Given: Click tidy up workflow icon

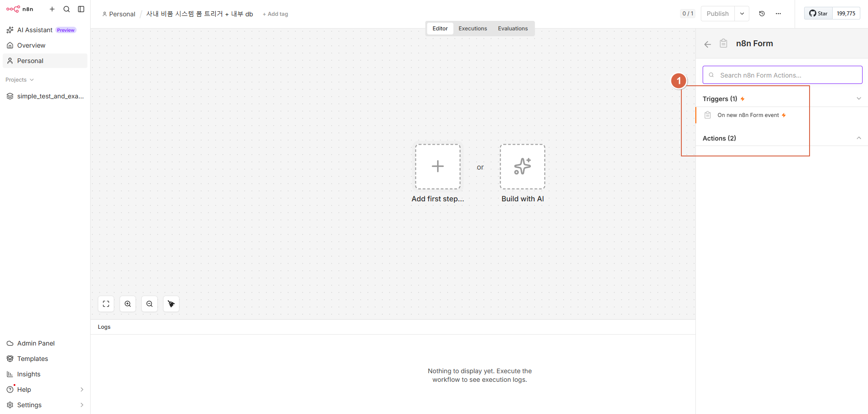Looking at the screenshot, I should [171, 304].
